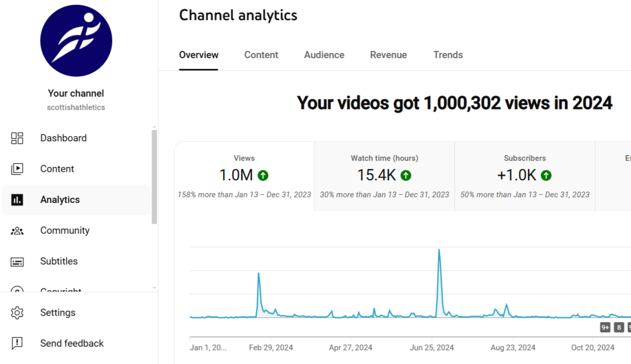The height and width of the screenshot is (364, 631).
Task: Select the Content tab in Channel analytics
Action: pos(261,55)
